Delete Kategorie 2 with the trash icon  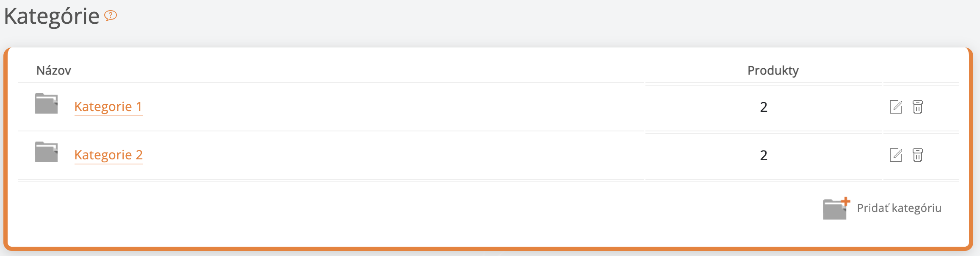coord(917,155)
